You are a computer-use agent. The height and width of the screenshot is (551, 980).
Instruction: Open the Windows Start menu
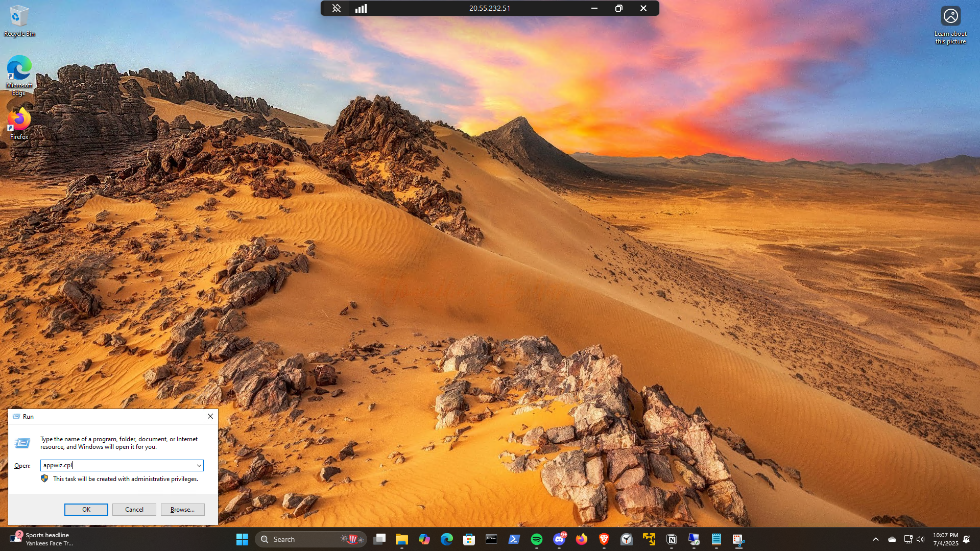[x=242, y=539]
